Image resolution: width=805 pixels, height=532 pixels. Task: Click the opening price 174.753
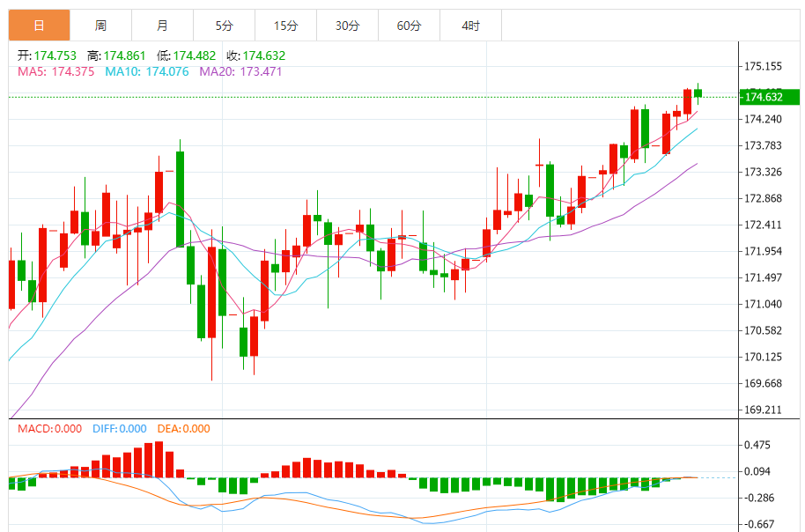tap(55, 55)
